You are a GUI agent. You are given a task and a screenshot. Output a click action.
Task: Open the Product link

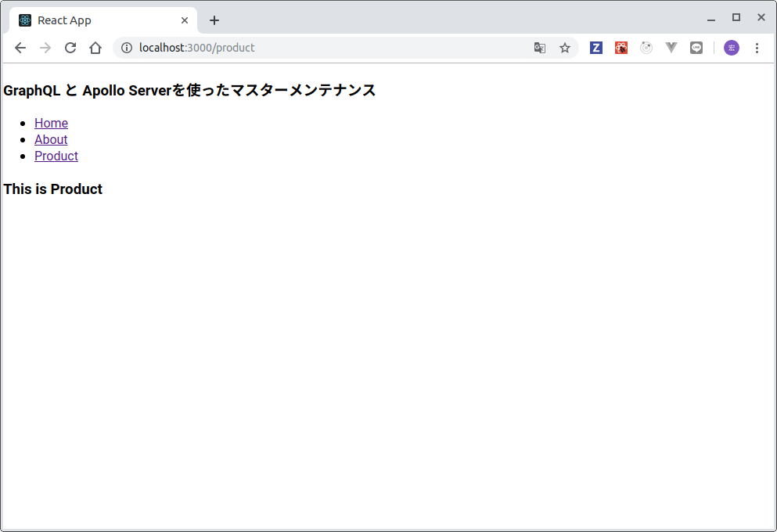pyautogui.click(x=56, y=156)
